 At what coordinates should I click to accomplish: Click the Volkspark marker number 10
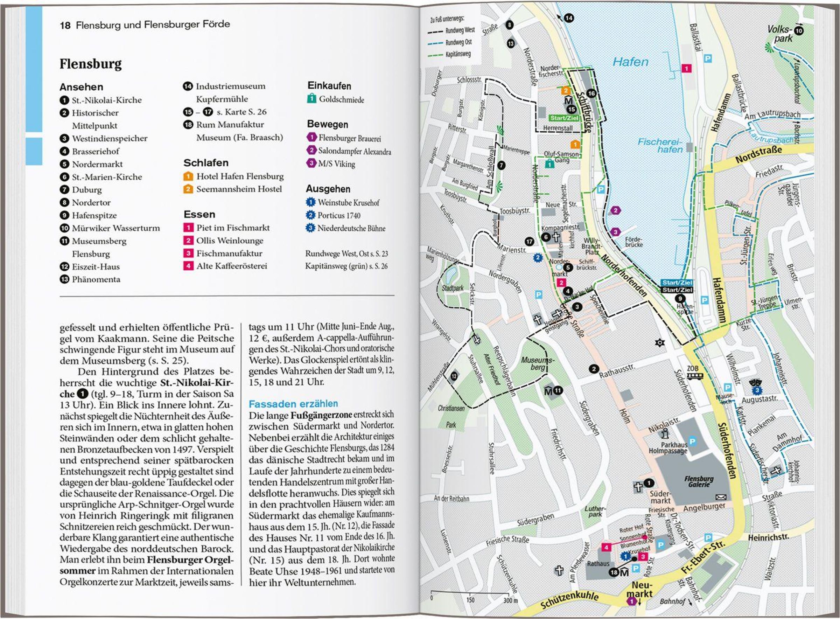tap(799, 31)
